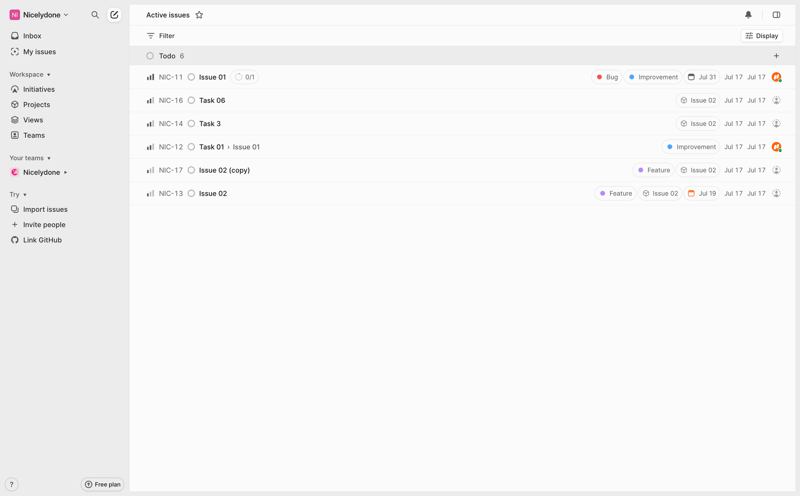Viewport: 800px width, 496px height.
Task: Click the priority bars icon for NIC-11
Action: click(150, 77)
